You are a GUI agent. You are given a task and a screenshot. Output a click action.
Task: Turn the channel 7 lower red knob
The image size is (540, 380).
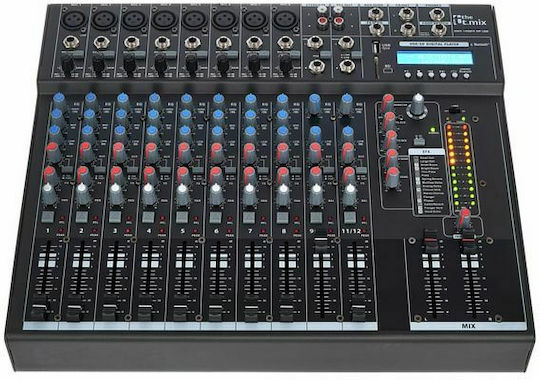(x=249, y=175)
